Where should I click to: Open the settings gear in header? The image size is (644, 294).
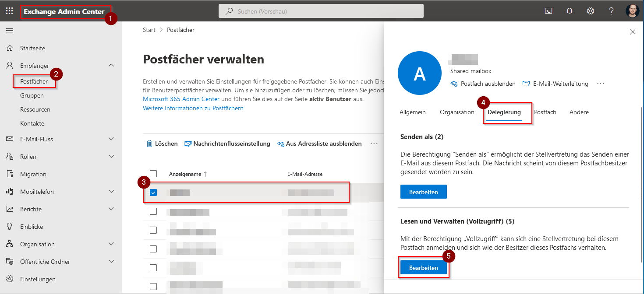tap(591, 11)
